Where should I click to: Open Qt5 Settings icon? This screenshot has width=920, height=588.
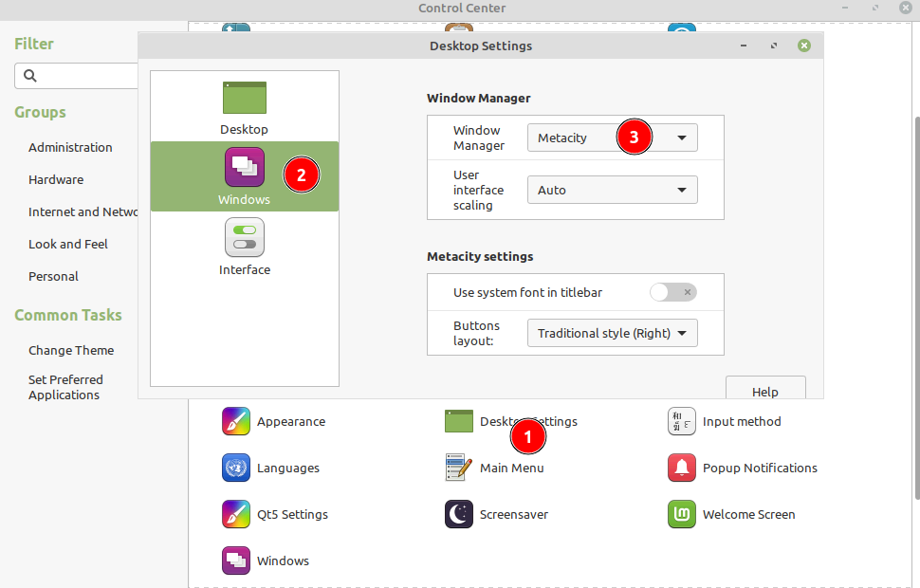coord(236,514)
